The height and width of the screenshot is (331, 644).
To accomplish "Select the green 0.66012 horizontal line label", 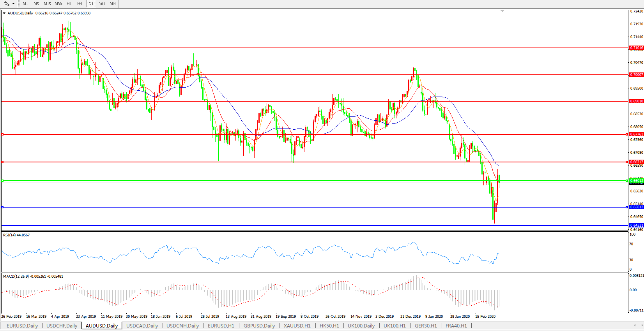I will [x=636, y=181].
